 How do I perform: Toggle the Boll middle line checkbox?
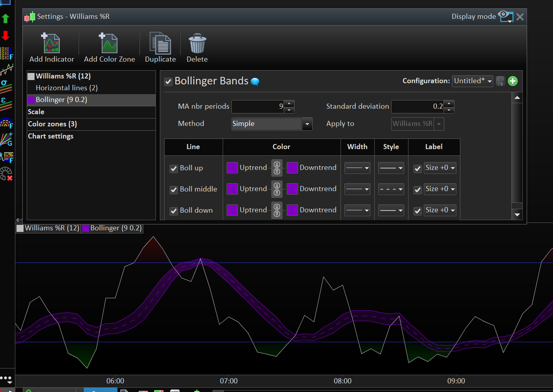pos(174,190)
